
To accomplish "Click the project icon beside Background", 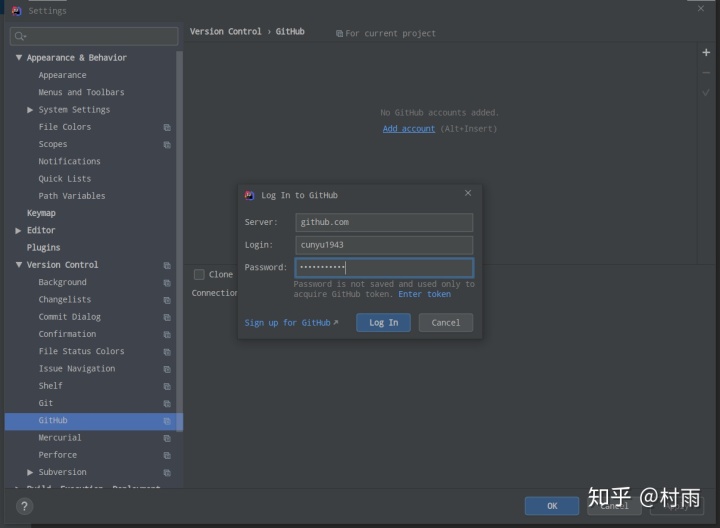I will (x=167, y=283).
